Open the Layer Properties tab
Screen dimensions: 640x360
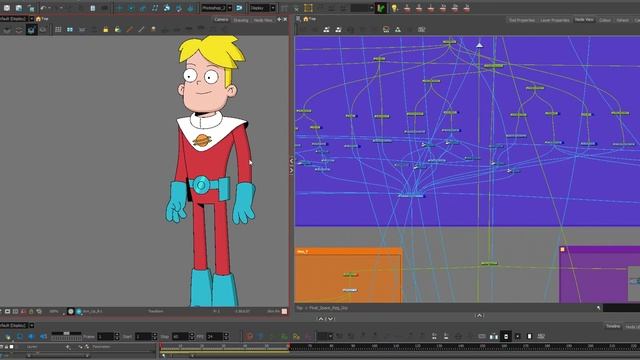tap(555, 20)
